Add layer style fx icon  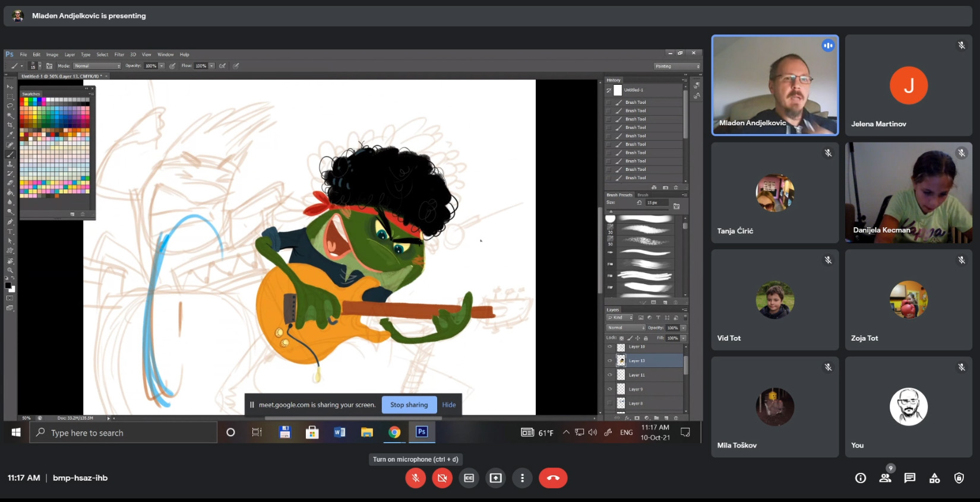tap(627, 418)
